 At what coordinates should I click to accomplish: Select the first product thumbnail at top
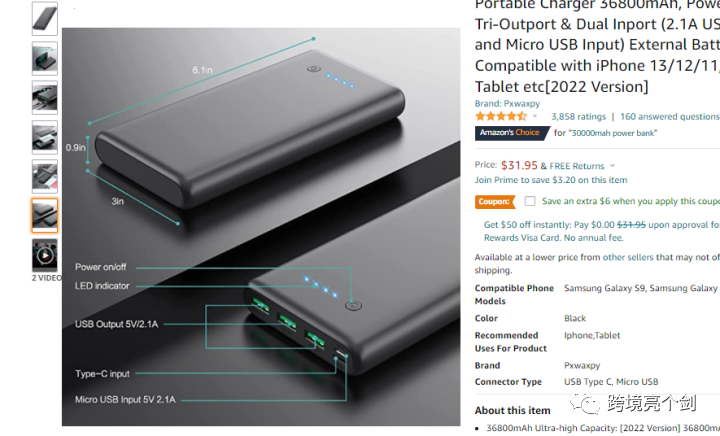(45, 18)
